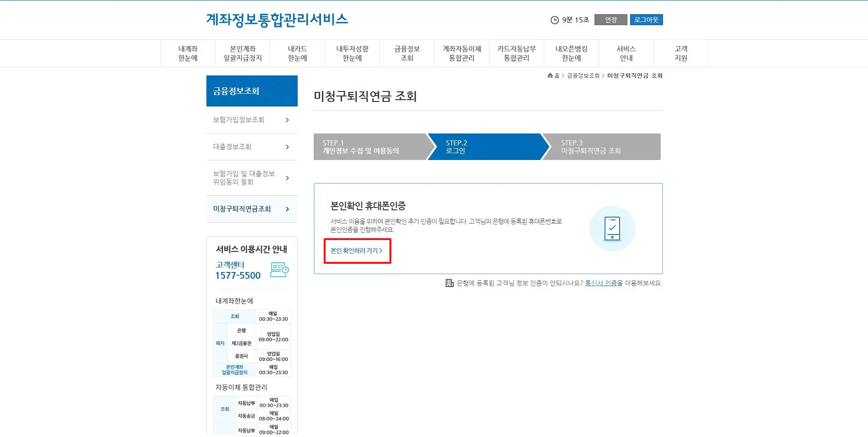Click the session timer clock icon

554,20
